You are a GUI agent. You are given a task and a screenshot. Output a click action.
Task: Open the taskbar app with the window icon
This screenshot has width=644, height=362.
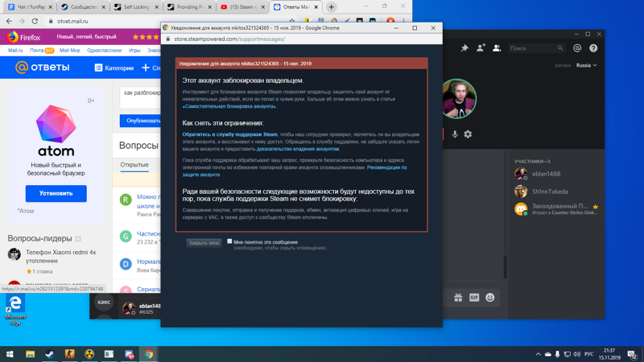[x=109, y=354]
